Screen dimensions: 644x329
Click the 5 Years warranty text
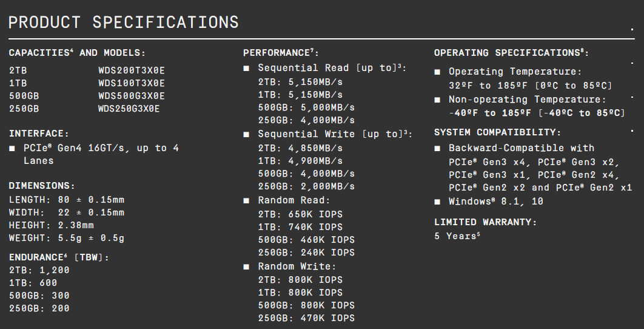(x=457, y=236)
